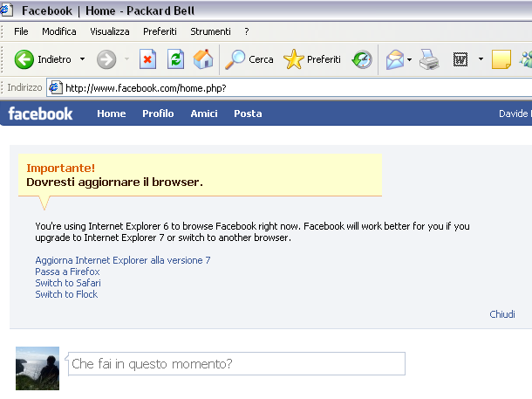Click the yellow note toolbar icon
Viewport: 532px width, 399px height.
pyautogui.click(x=501, y=59)
